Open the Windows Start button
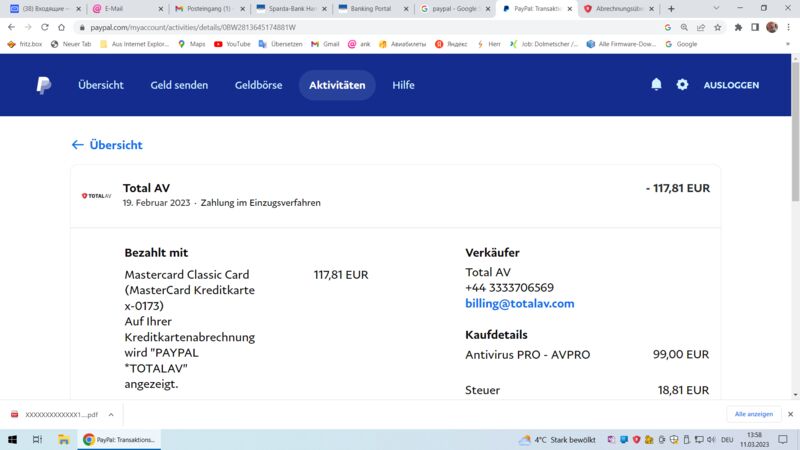Image resolution: width=800 pixels, height=450 pixels. tap(12, 439)
